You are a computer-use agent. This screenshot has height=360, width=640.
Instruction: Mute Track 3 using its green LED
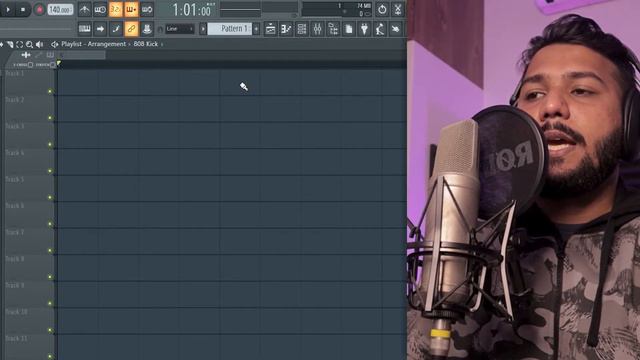click(50, 144)
